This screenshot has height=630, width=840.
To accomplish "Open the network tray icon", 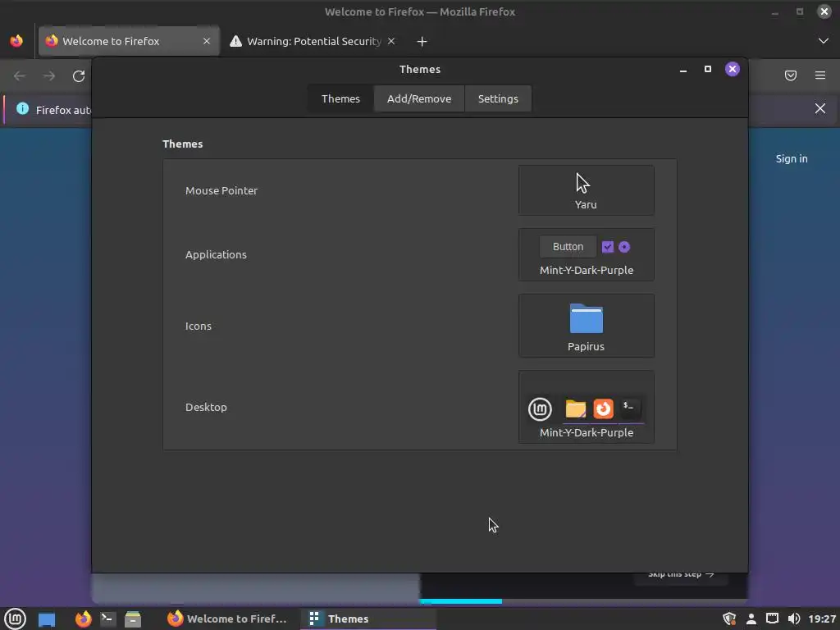I will (772, 619).
